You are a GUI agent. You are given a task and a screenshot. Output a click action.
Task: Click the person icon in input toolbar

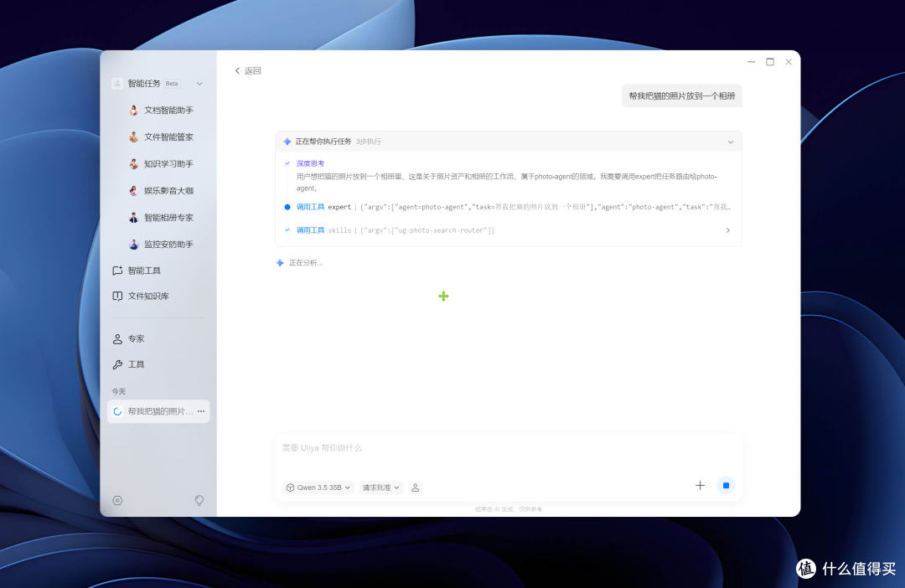point(415,487)
